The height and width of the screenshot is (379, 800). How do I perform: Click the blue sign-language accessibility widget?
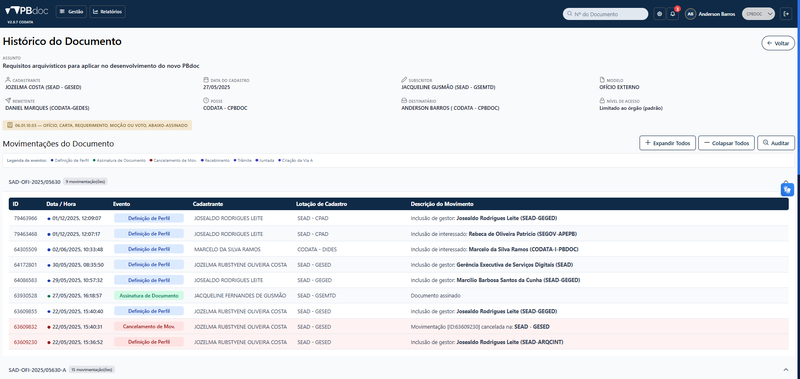pos(787,189)
